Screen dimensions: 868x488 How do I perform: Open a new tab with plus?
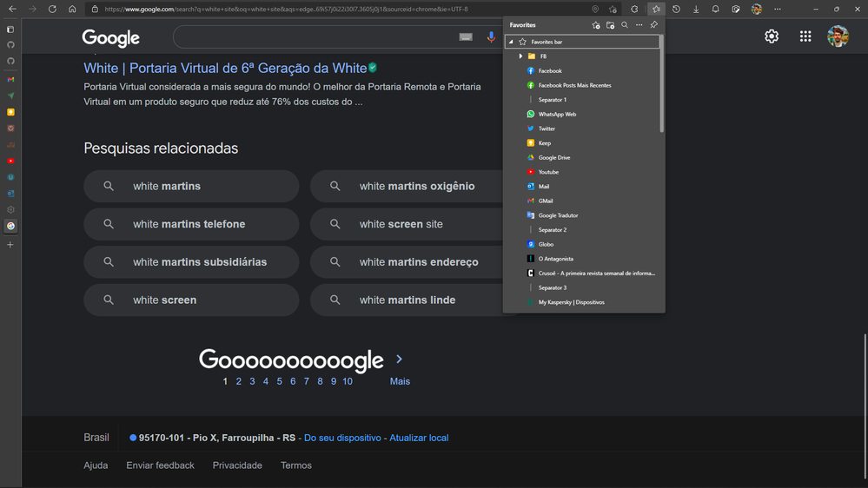(x=10, y=245)
